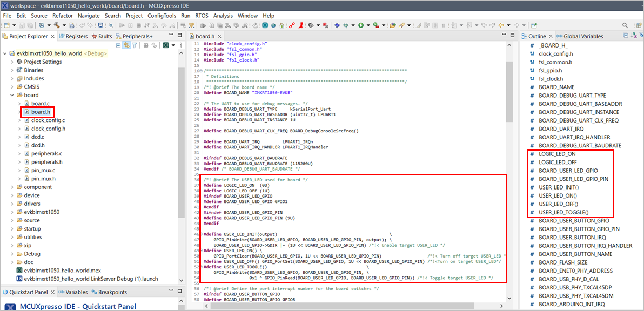Click the Open Perspective icon
The height and width of the screenshot is (311, 644).
coord(639,25)
